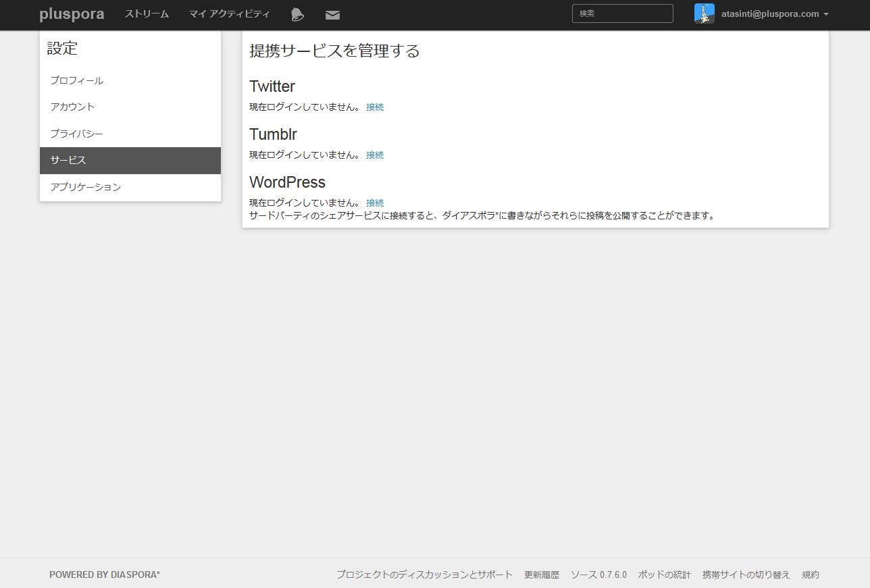This screenshot has height=588, width=870.
Task: Select アカウント in settings sidebar
Action: [130, 107]
